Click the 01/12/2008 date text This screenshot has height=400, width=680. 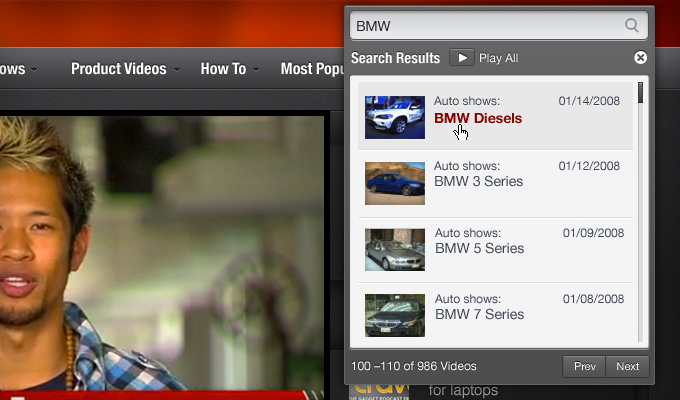coord(589,166)
